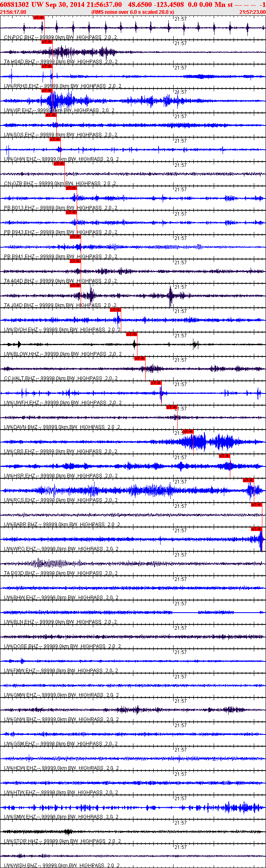This screenshot has height=868, width=266.
Task: Select the UW.BLN.EHZ station label
Action: [x=61, y=622]
